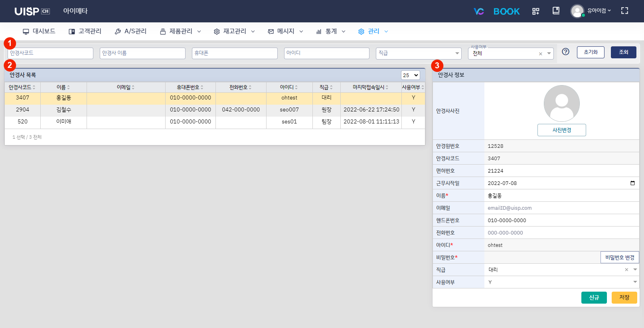The image size is (644, 328).
Task: Open the 직급 dropdown in 안경사 정보
Action: (x=635, y=270)
